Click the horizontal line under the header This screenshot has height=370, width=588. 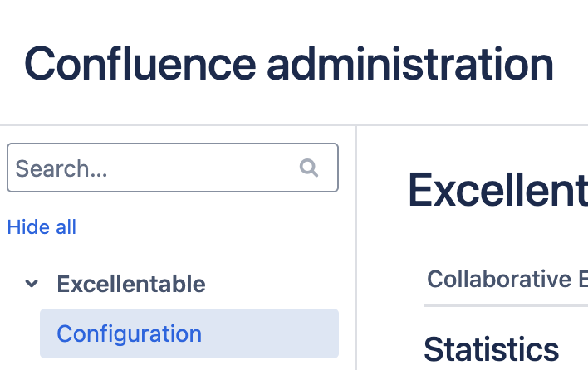(294, 125)
